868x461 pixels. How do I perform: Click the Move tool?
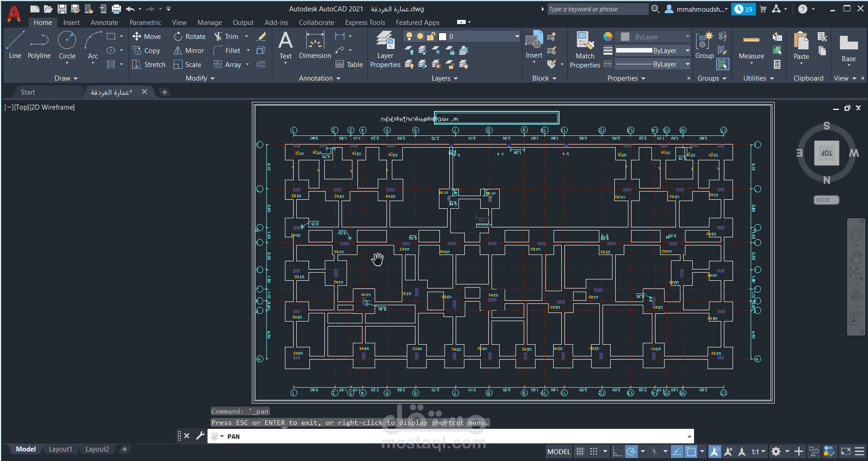pos(146,37)
